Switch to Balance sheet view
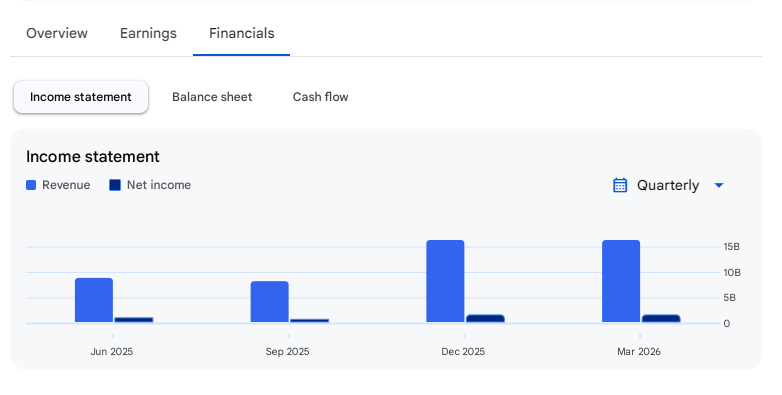This screenshot has width=782, height=395. (212, 97)
